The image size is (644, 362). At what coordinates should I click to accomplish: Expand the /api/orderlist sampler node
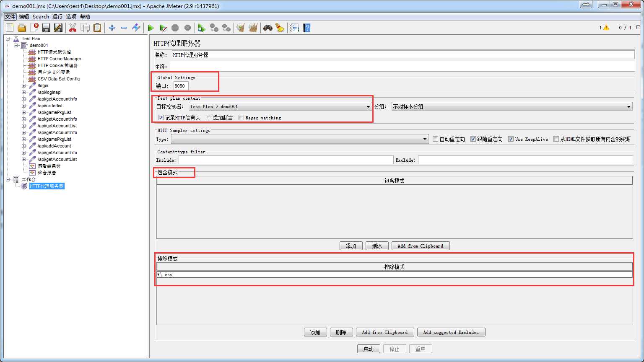24,106
